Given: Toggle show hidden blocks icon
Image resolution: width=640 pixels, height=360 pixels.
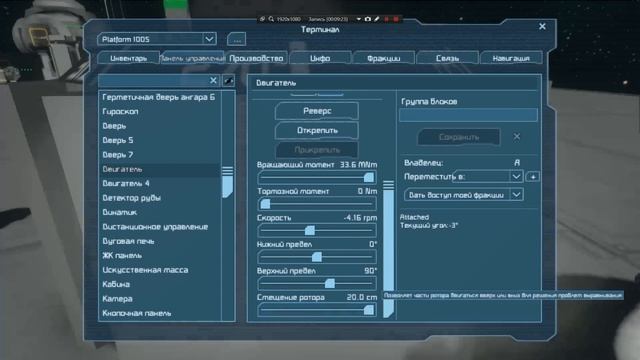Looking at the screenshot, I should point(229,81).
